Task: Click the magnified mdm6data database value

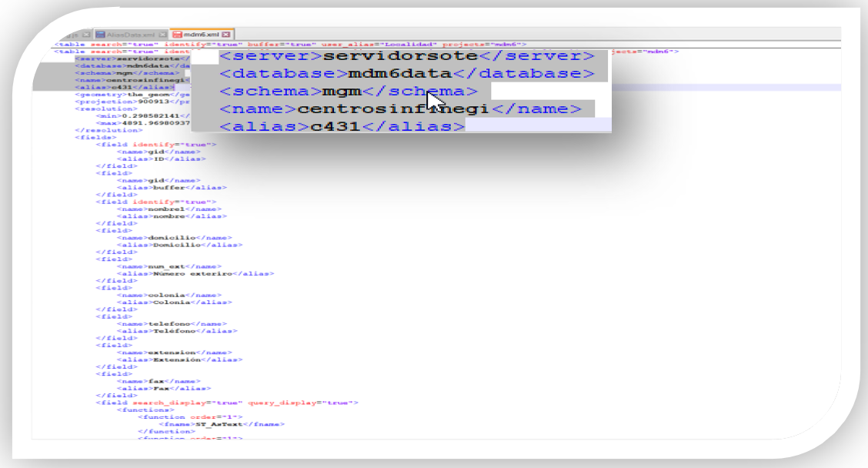Action: pyautogui.click(x=398, y=74)
